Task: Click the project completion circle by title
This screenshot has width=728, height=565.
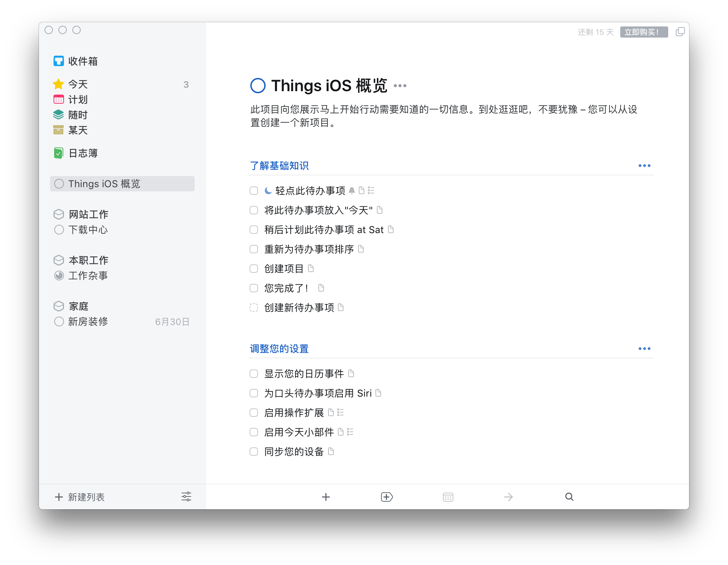Action: pos(258,86)
